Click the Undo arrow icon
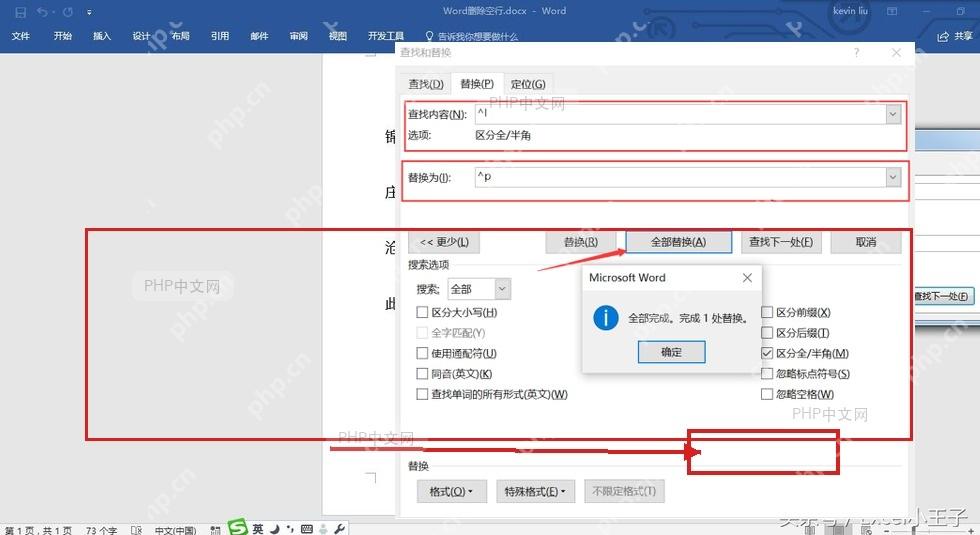The image size is (980, 535). 42,12
